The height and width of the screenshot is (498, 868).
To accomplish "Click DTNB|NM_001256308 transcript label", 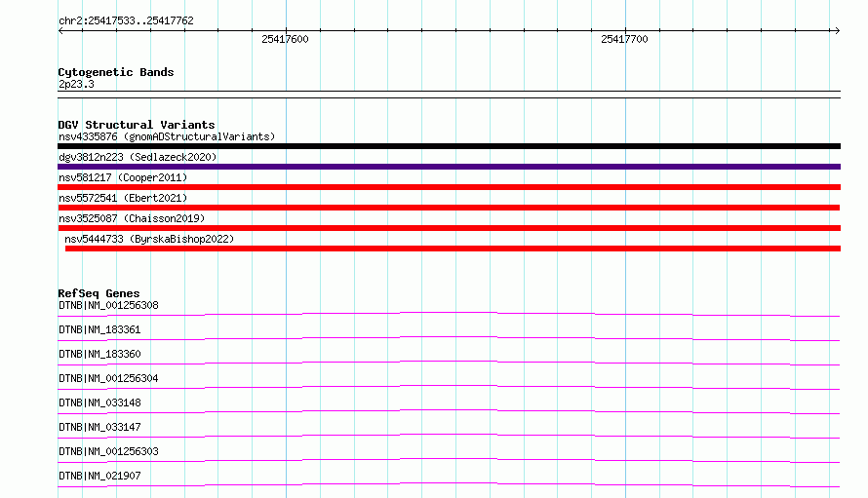I will tap(108, 305).
